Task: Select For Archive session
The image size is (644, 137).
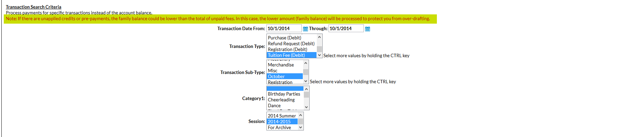Action: [x=282, y=127]
